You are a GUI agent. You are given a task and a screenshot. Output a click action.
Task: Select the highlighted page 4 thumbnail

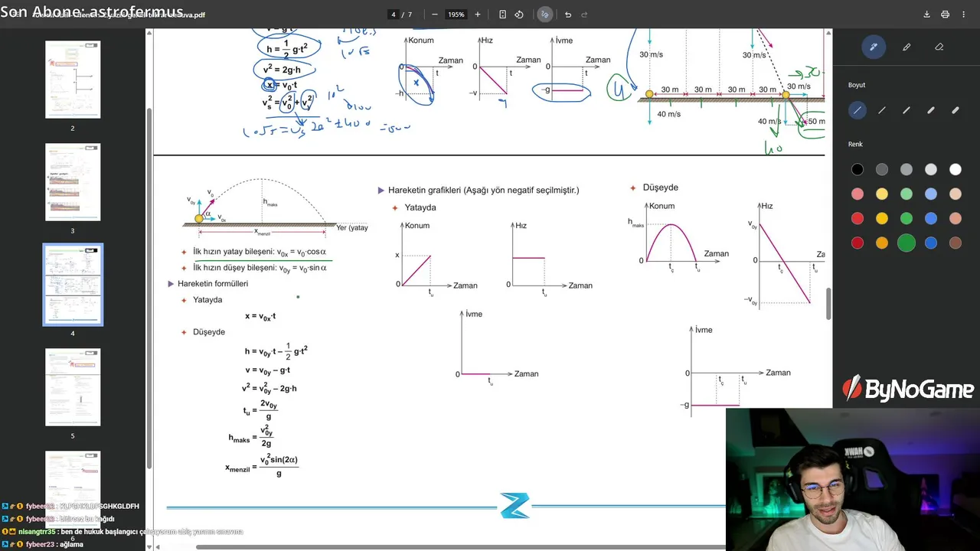(x=73, y=284)
